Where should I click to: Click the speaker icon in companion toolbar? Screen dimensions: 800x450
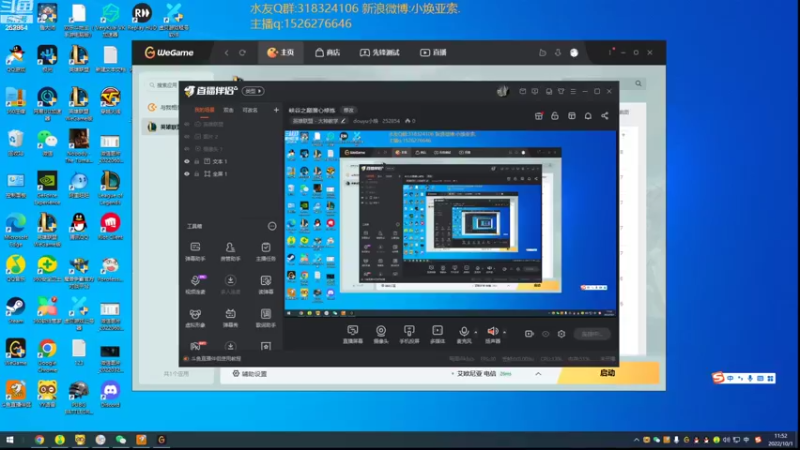(x=492, y=332)
